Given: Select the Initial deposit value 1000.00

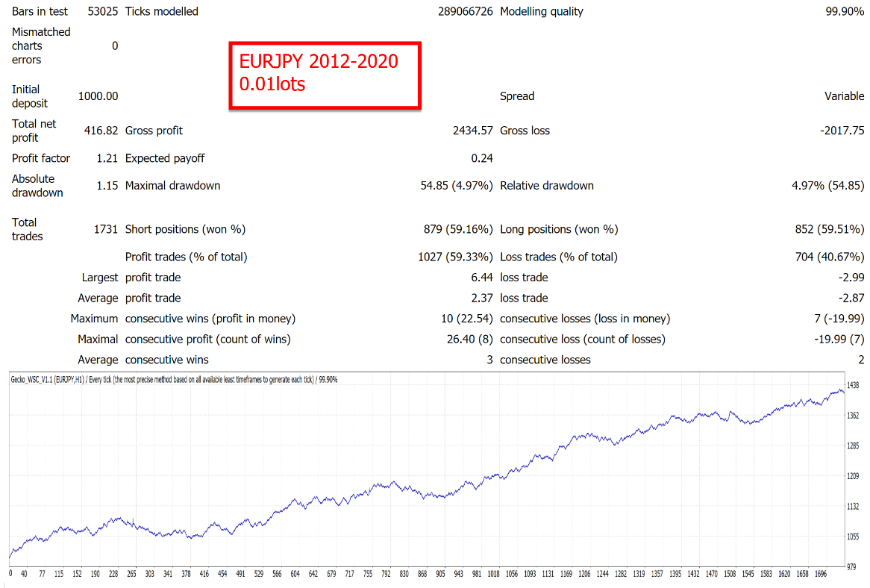Looking at the screenshot, I should tap(98, 96).
